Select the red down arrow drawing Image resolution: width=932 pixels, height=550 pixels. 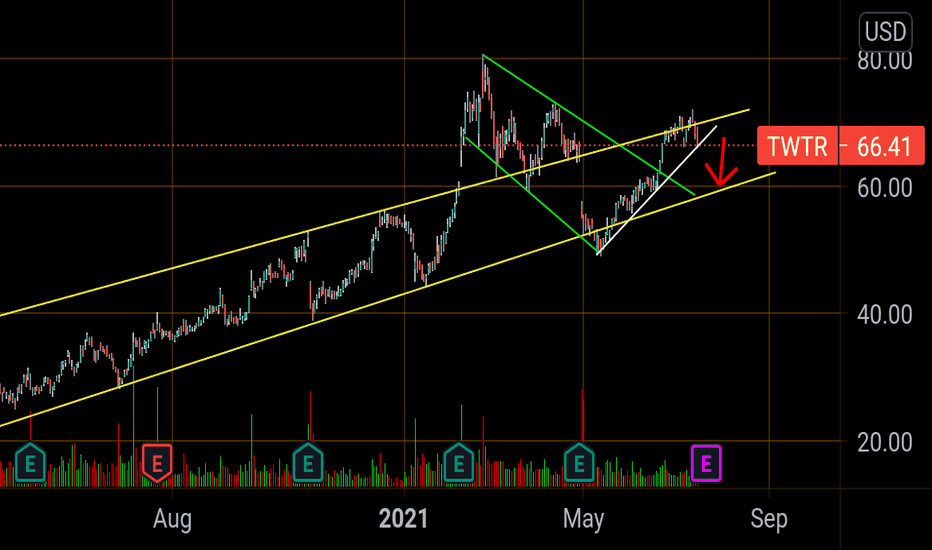pos(721,162)
